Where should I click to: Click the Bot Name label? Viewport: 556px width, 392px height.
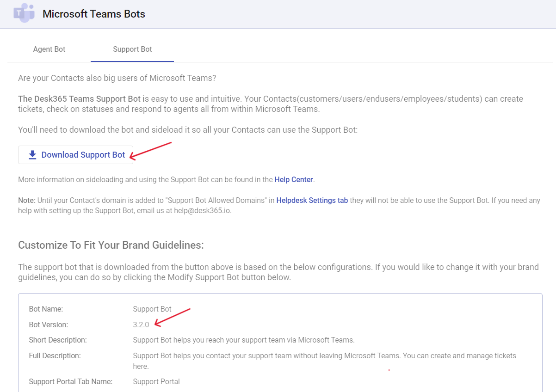point(46,309)
